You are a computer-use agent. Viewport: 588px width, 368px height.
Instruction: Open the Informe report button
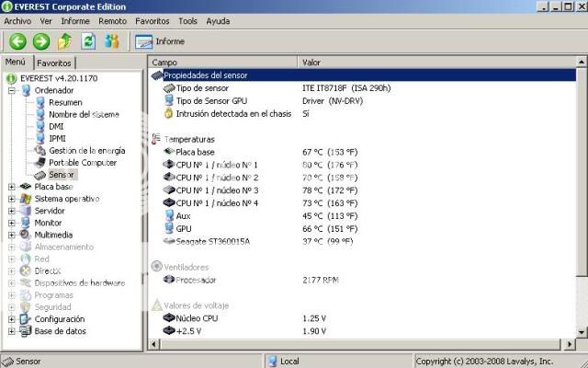(160, 41)
